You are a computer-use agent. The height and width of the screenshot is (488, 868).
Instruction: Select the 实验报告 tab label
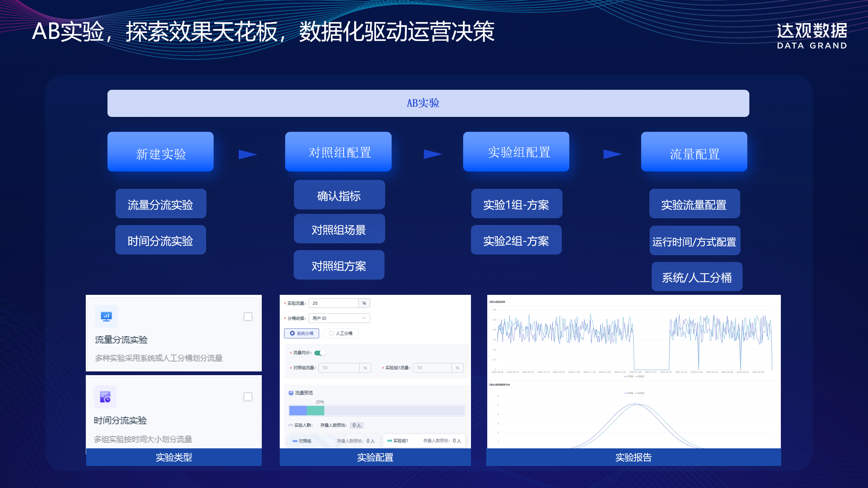[633, 457]
